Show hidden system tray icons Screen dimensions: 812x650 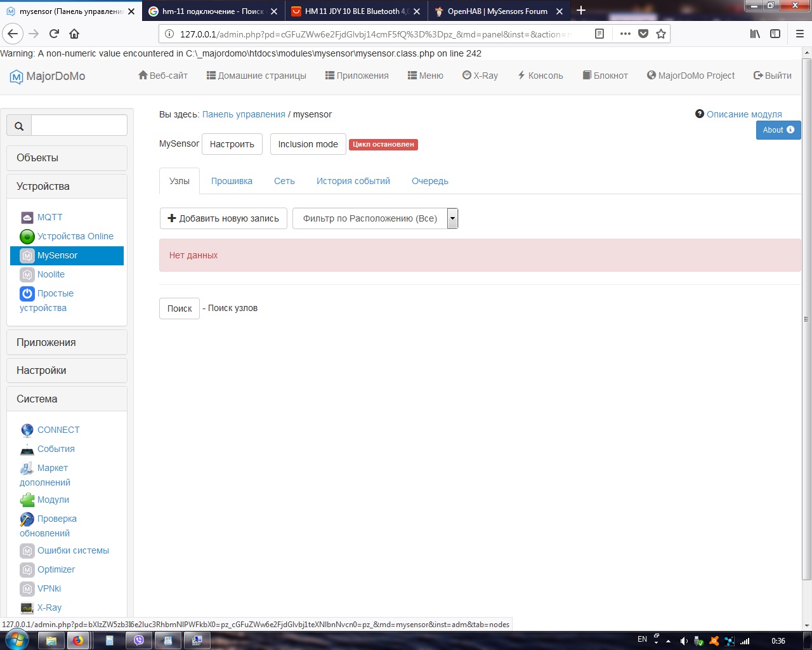pos(668,641)
